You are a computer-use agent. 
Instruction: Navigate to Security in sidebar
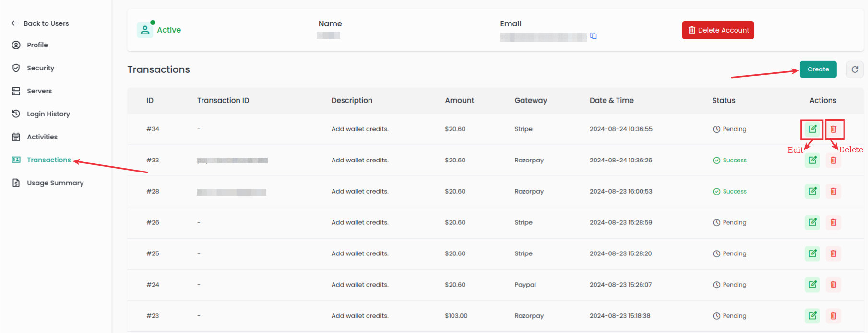(40, 68)
